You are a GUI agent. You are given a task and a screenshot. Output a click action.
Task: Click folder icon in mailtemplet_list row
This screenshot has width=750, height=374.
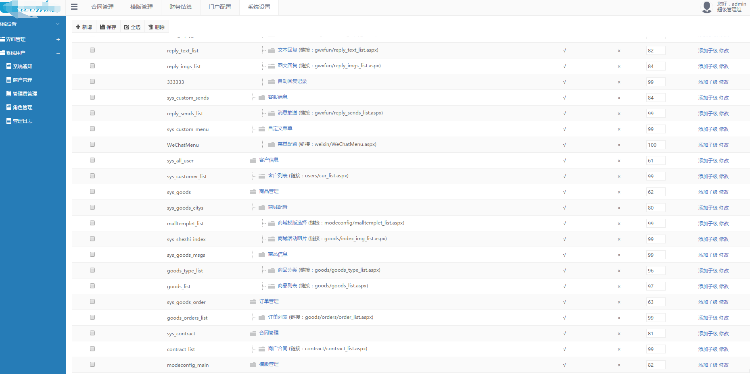pos(271,223)
